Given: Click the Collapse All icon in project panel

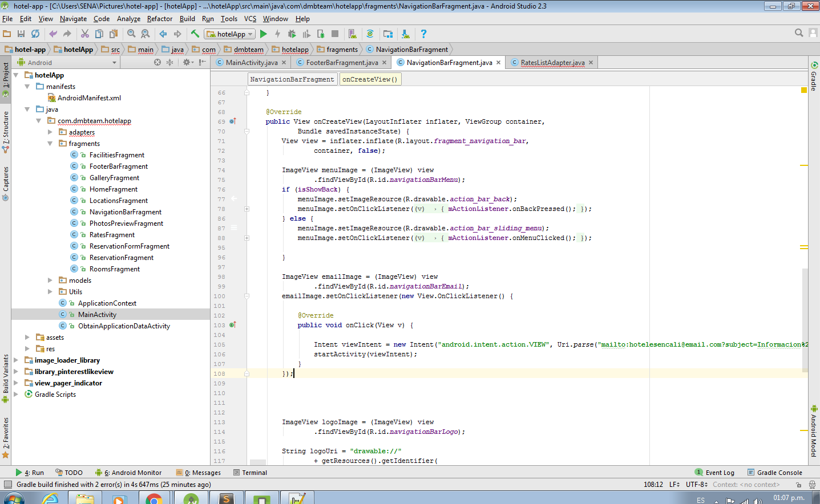Looking at the screenshot, I should point(169,62).
